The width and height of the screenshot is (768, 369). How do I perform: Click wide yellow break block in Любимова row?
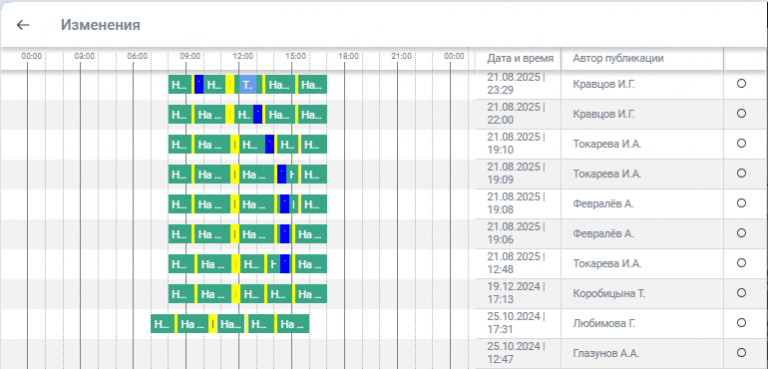click(x=213, y=323)
